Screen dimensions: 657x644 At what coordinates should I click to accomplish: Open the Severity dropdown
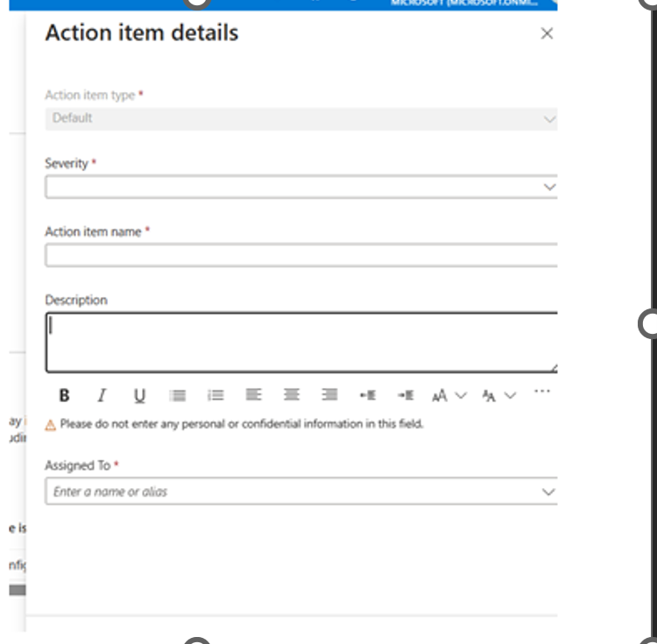tap(301, 187)
